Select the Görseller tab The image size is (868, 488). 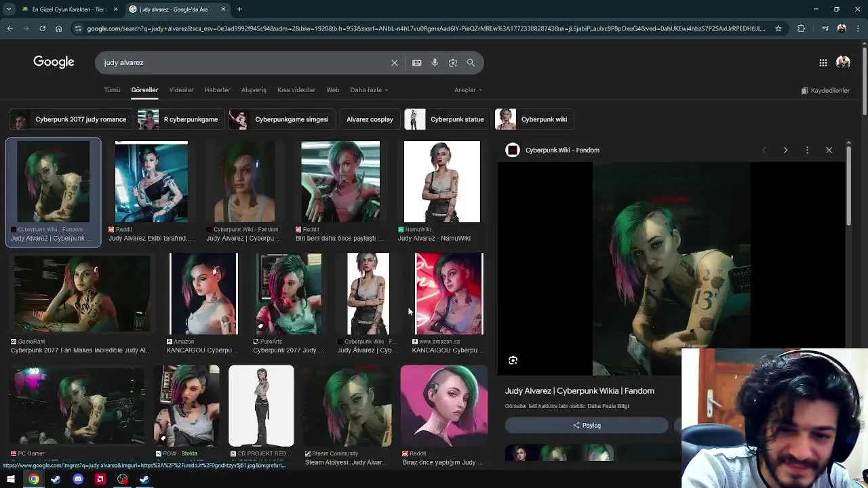(144, 89)
